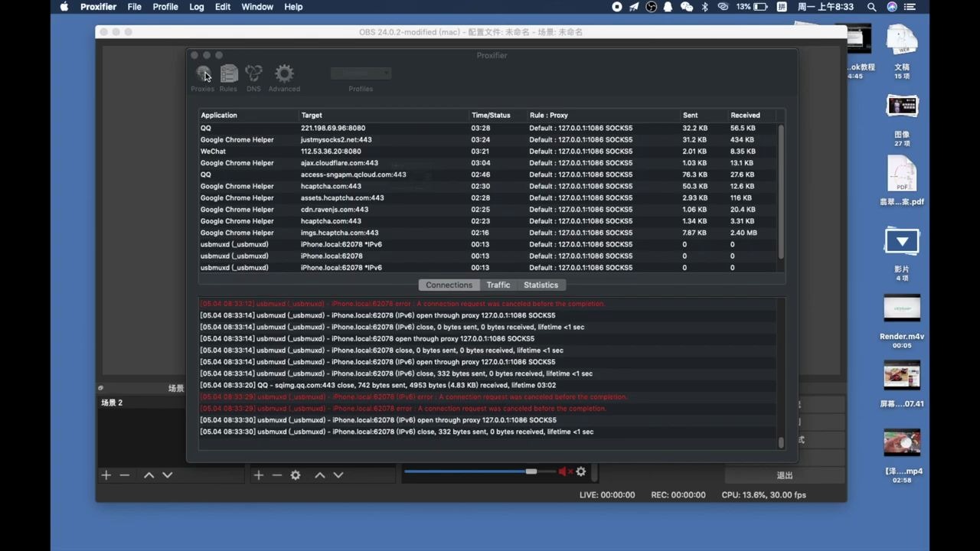
Task: Open the Profile menu
Action: pyautogui.click(x=165, y=7)
